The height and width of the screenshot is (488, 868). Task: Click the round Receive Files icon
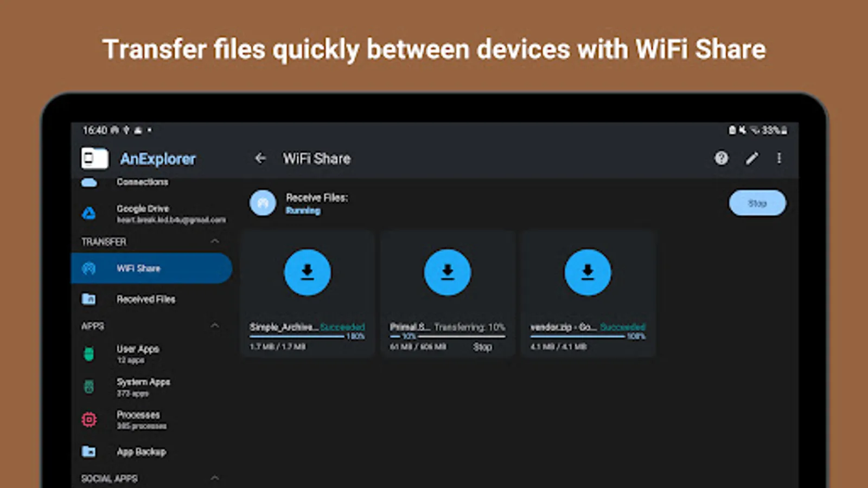[x=263, y=203]
